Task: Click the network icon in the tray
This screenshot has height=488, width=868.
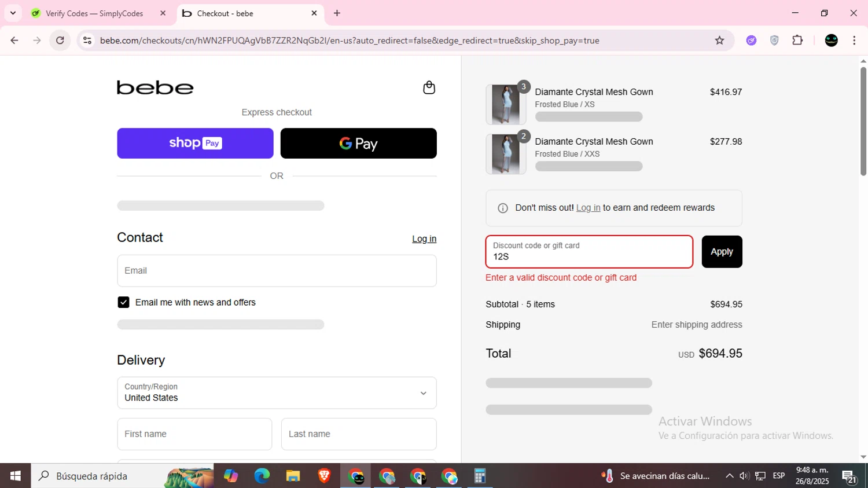Action: pos(760,476)
